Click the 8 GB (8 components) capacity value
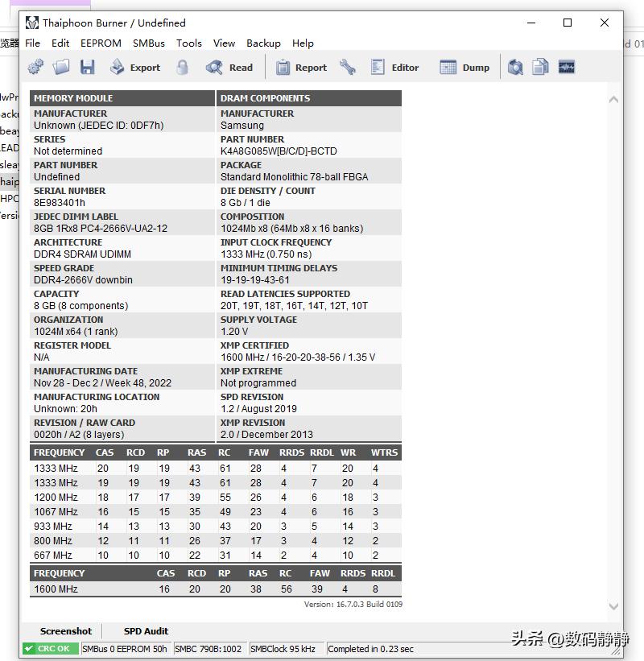644x661 pixels. pyautogui.click(x=81, y=306)
